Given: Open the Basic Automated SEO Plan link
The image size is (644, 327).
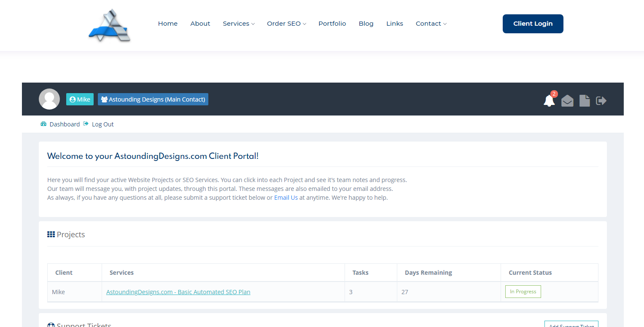Looking at the screenshot, I should 178,292.
